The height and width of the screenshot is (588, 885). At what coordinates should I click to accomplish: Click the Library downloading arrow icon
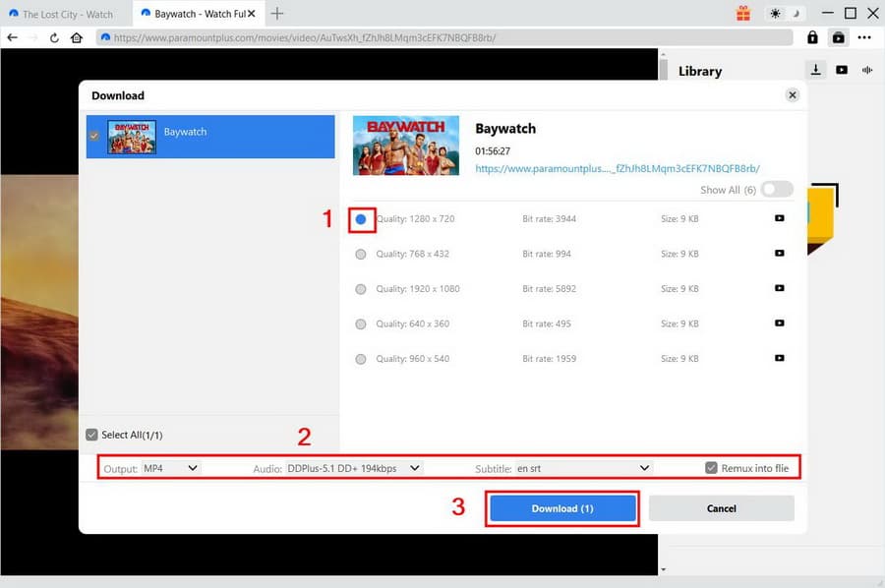pos(815,70)
